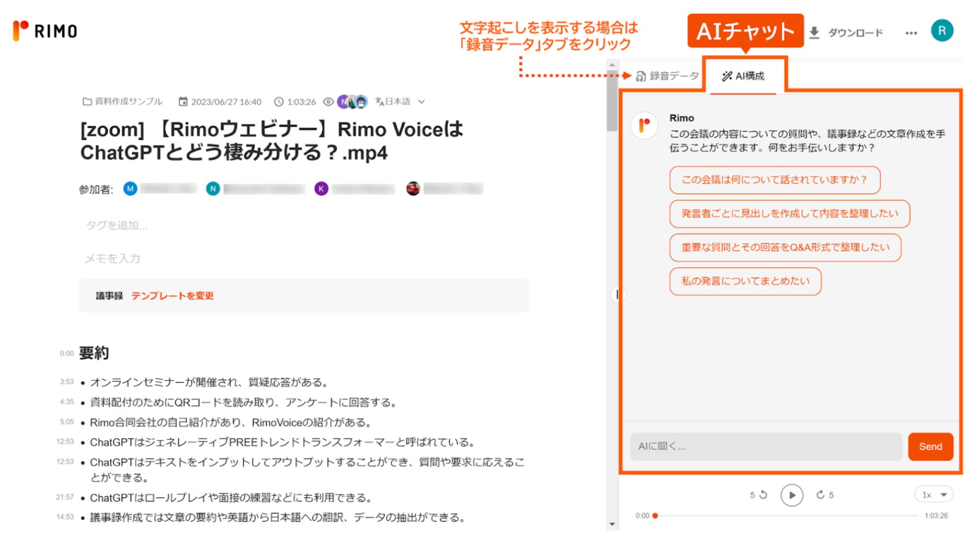Viewport: 980px width, 544px height.
Task: Jump to 12:53 on ジェネレーティブ summary line
Action: click(x=65, y=441)
